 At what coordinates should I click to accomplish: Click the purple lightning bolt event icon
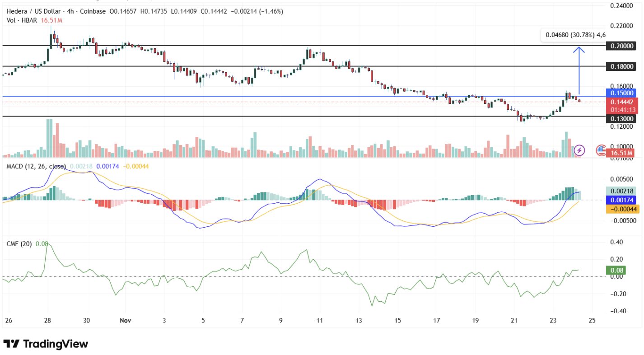[x=579, y=150]
